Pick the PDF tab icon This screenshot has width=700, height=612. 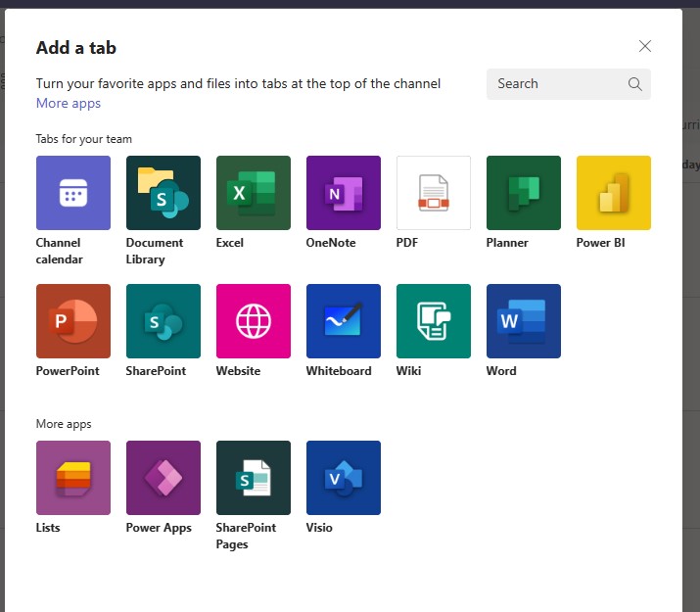click(434, 193)
